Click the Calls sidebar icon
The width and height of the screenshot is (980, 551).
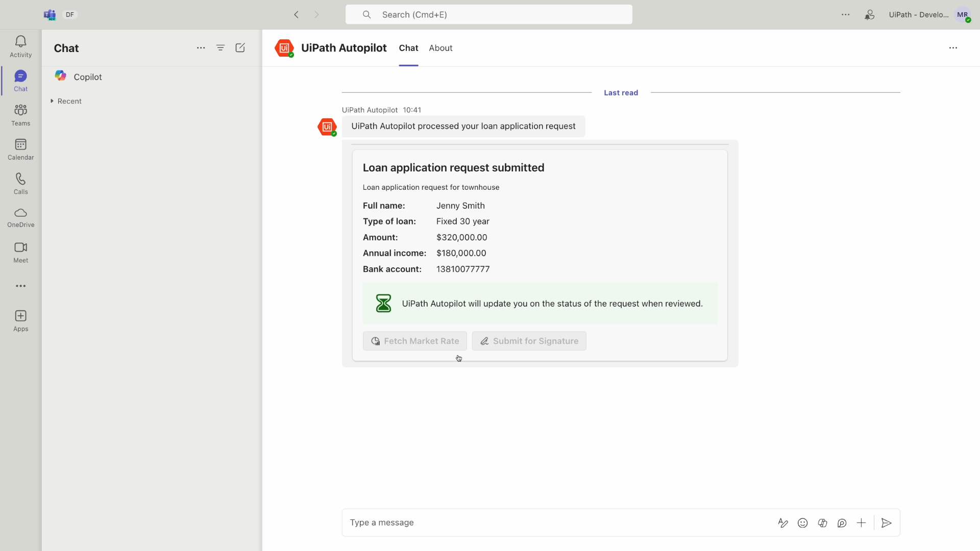tap(21, 183)
